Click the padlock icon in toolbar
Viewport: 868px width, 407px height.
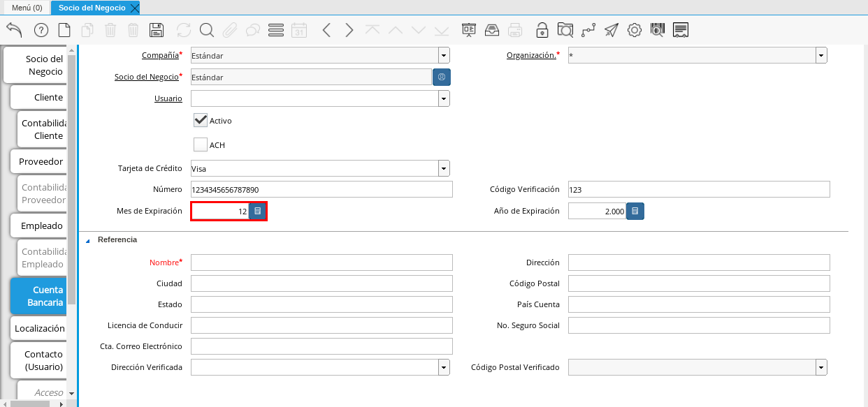[542, 30]
